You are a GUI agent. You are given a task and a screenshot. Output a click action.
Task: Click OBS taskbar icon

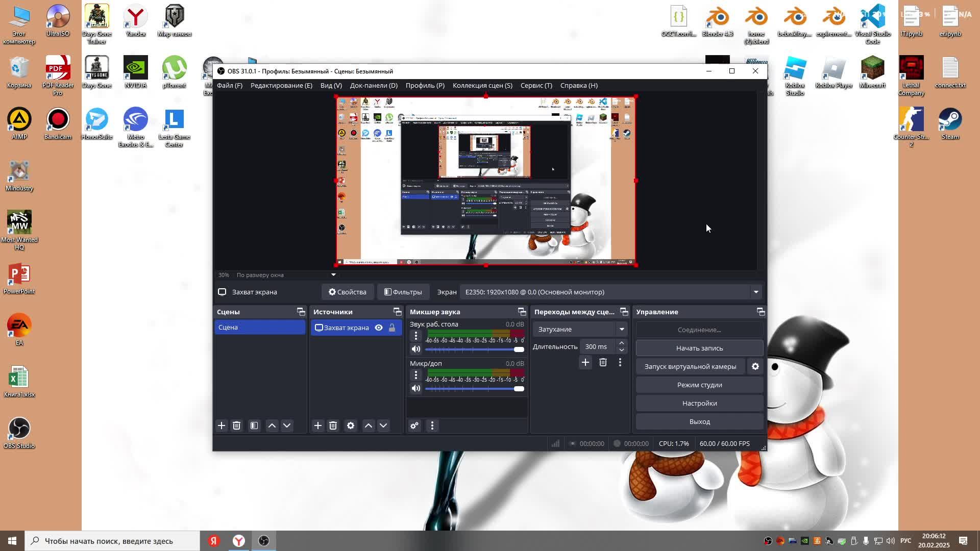point(264,541)
